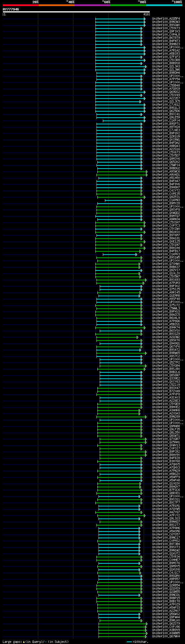The height and width of the screenshot is (644, 185).
Task: Open hit UniRef100_A2Q5F4
Action: pyautogui.click(x=166, y=19)
